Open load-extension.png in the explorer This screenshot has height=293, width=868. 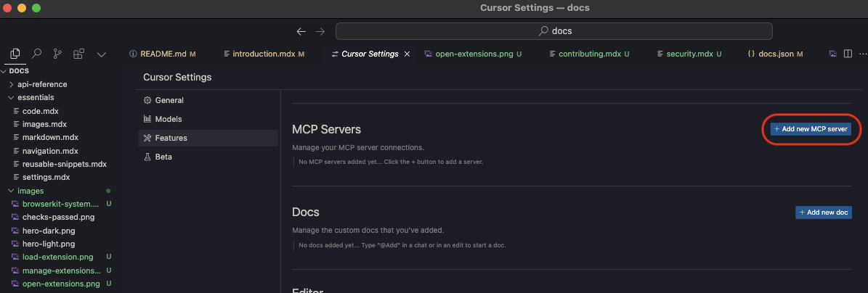(x=58, y=257)
